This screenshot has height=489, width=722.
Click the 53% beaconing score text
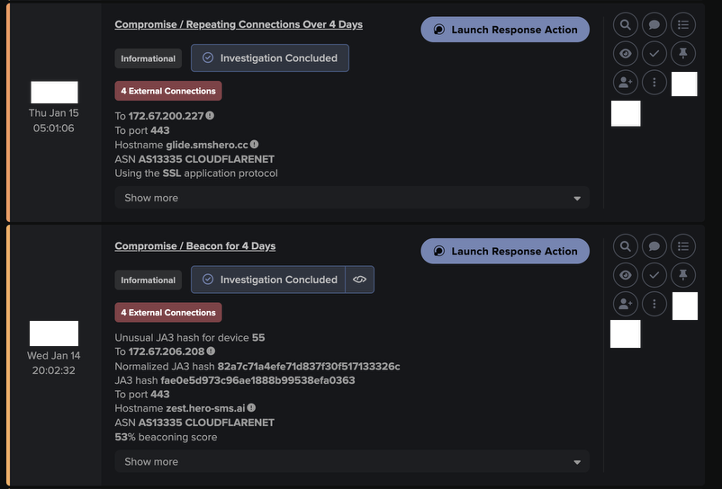click(166, 437)
